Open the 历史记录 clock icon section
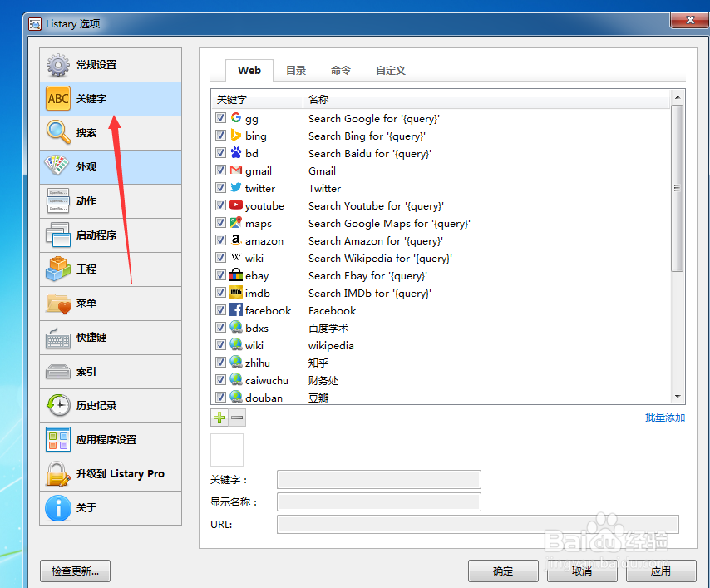Viewport: 710px width, 588px height. click(x=58, y=405)
